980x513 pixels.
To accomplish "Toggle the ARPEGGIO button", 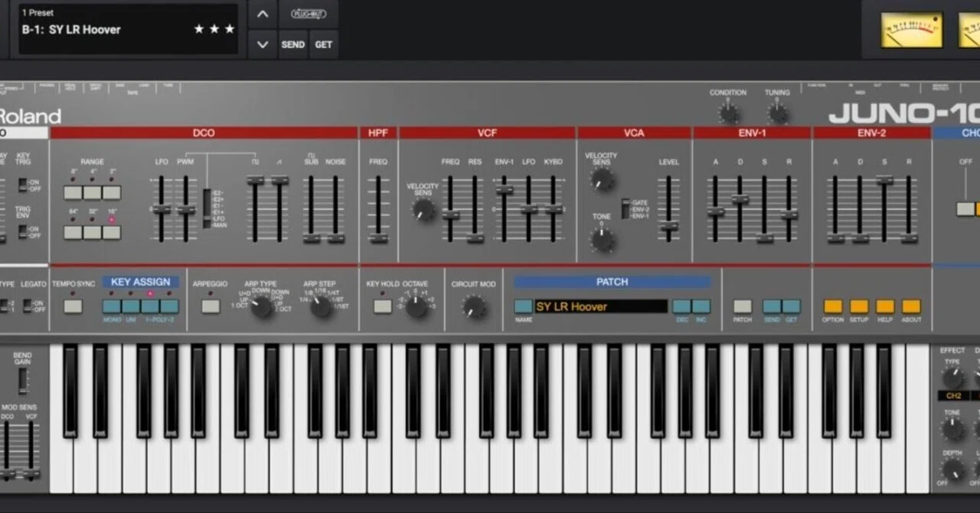I will pyautogui.click(x=210, y=306).
